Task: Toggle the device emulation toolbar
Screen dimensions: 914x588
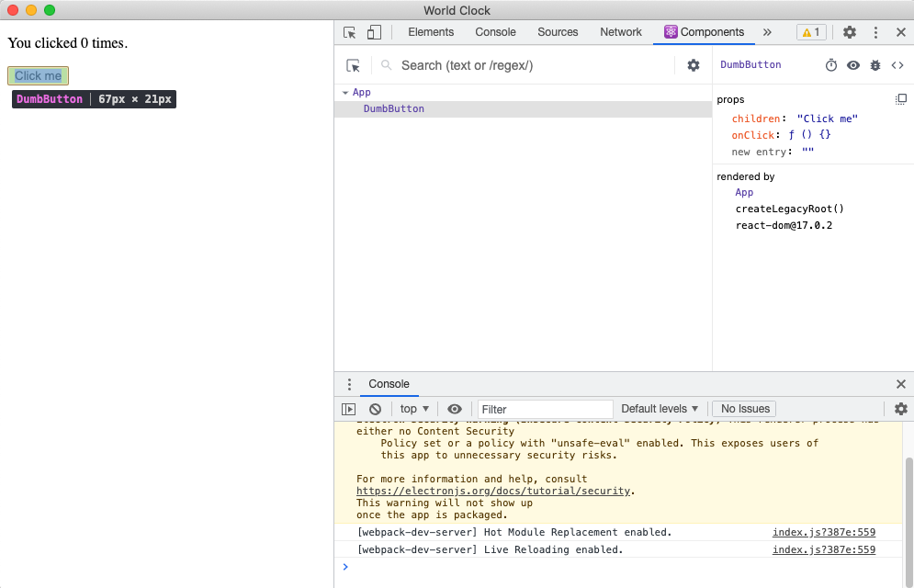Action: tap(373, 32)
